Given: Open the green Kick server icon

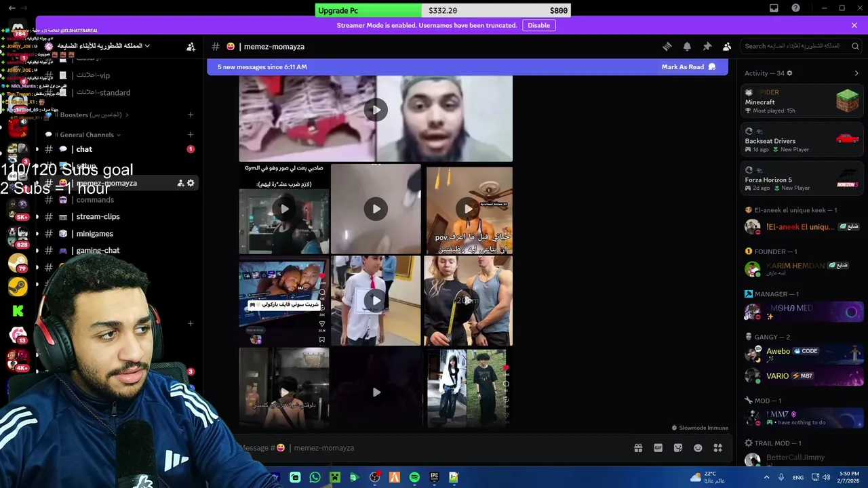Looking at the screenshot, I should pos(18,310).
